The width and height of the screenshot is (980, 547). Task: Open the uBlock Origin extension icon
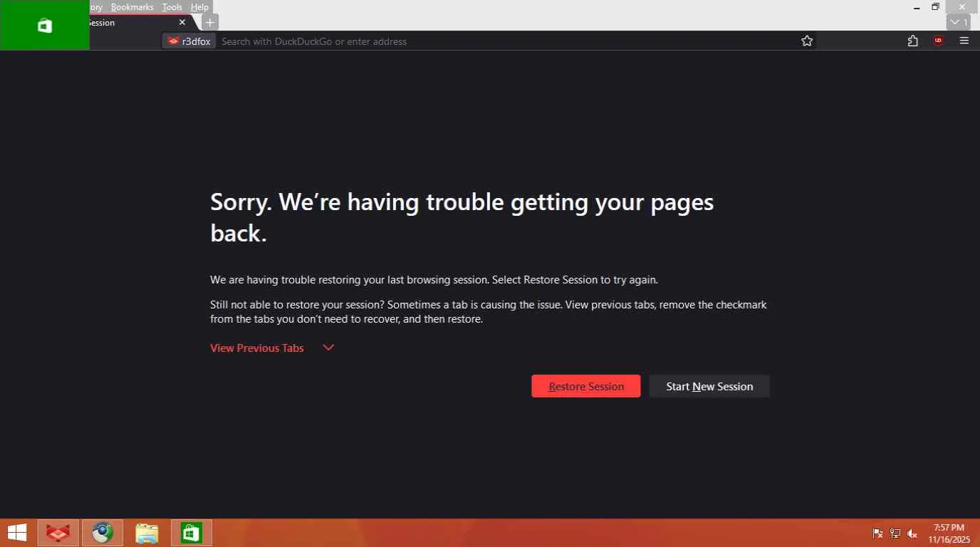tap(938, 41)
